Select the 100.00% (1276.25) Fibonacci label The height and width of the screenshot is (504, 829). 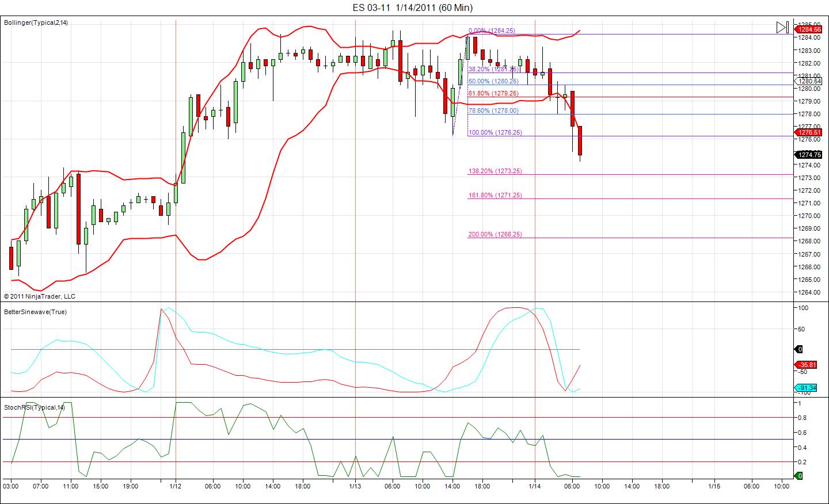495,132
